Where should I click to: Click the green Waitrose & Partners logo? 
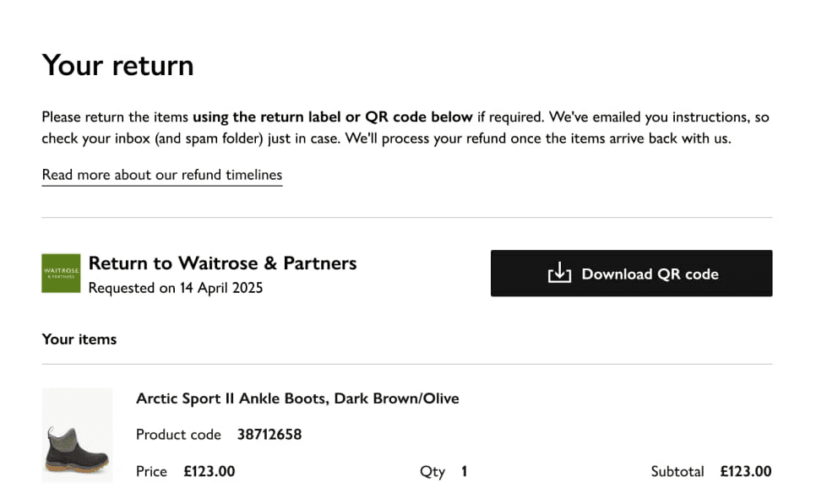pyautogui.click(x=61, y=274)
